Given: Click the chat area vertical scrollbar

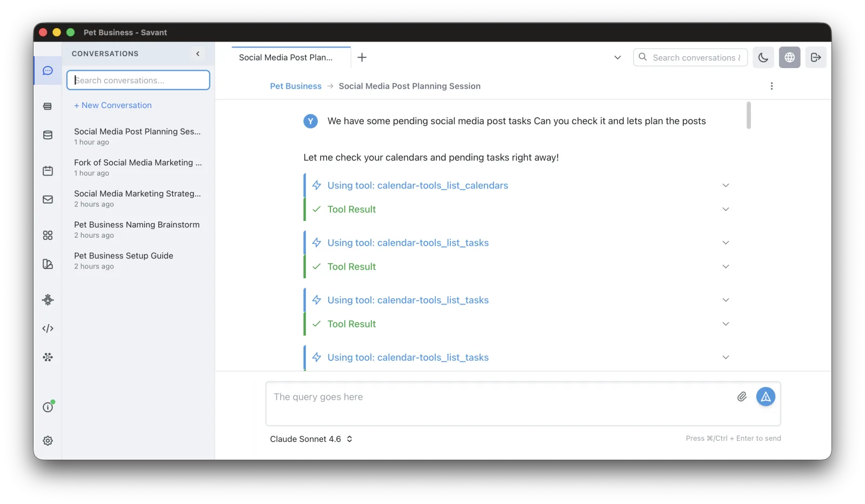Looking at the screenshot, I should pos(749,116).
